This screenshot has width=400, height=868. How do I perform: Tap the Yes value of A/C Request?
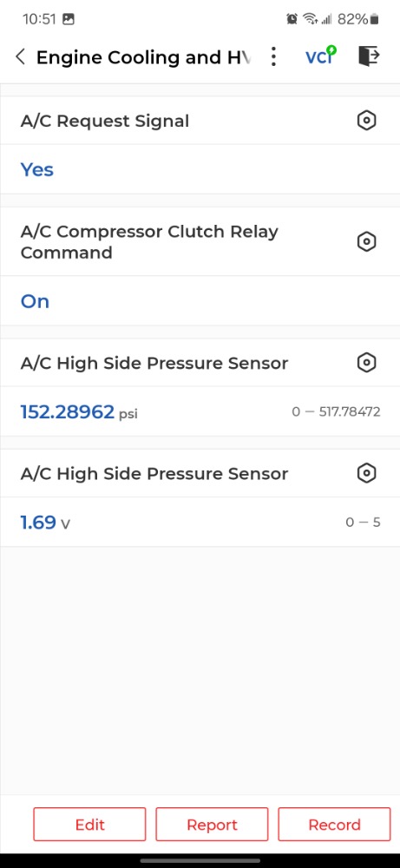[x=37, y=169]
